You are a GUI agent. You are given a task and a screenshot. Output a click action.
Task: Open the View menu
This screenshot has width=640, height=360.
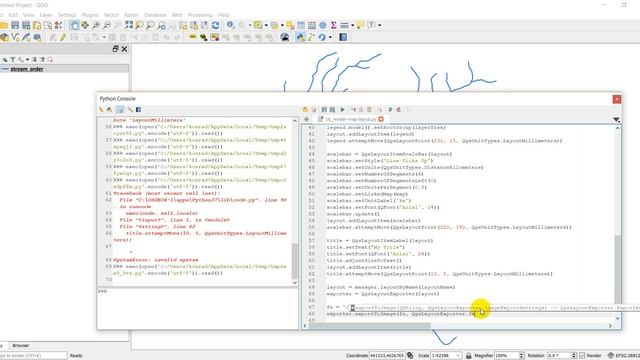click(29, 15)
